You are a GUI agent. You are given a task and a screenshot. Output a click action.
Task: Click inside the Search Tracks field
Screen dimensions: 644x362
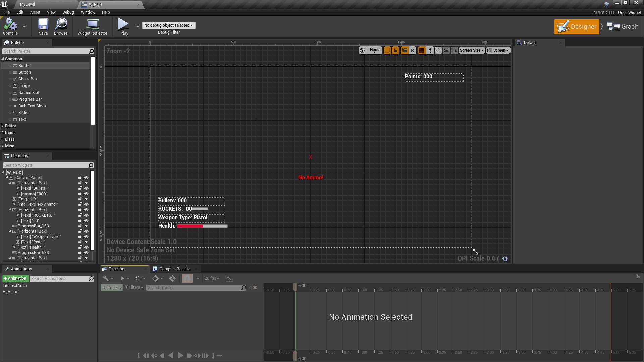(x=195, y=287)
